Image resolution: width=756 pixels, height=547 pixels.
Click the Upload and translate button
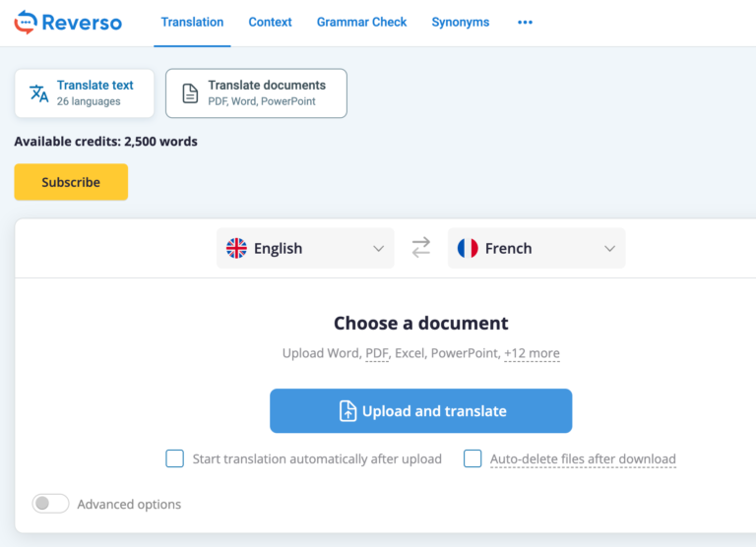tap(421, 410)
